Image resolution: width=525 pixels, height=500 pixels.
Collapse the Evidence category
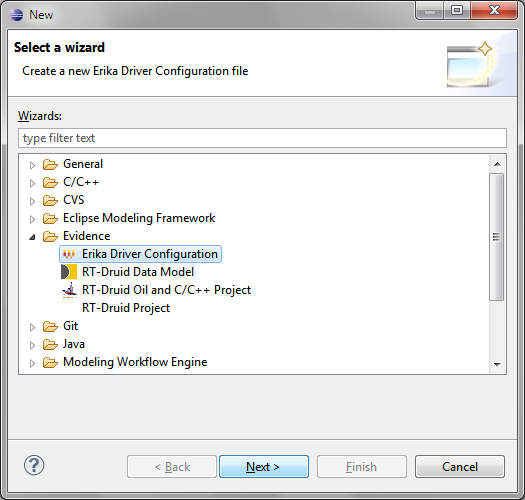32,237
